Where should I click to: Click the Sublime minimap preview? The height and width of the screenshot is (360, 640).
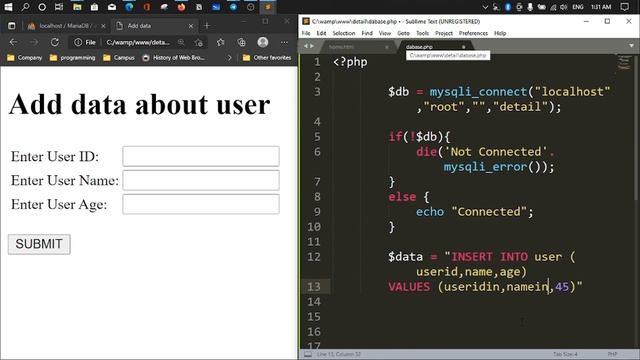click(x=624, y=62)
